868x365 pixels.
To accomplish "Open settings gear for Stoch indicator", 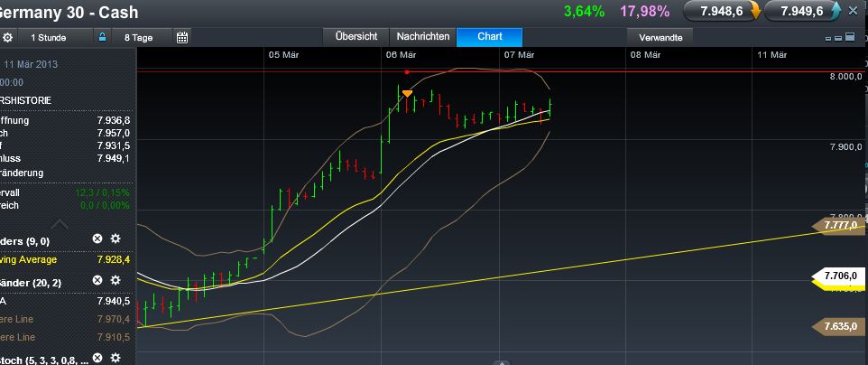I will click(x=115, y=358).
